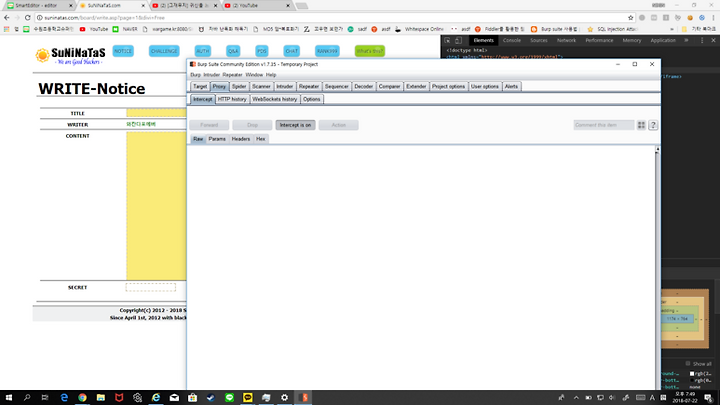Open the DevTools Network tab
The image size is (720, 405).
(566, 40)
